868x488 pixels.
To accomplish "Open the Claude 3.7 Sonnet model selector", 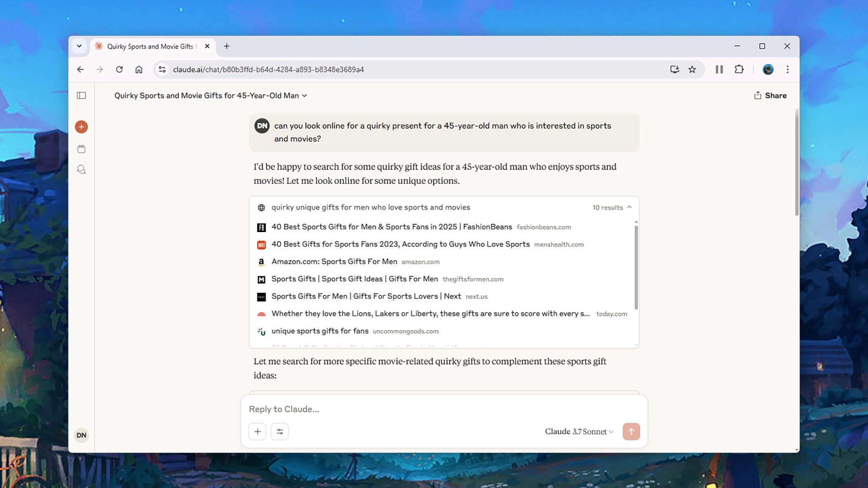I will coord(579,432).
